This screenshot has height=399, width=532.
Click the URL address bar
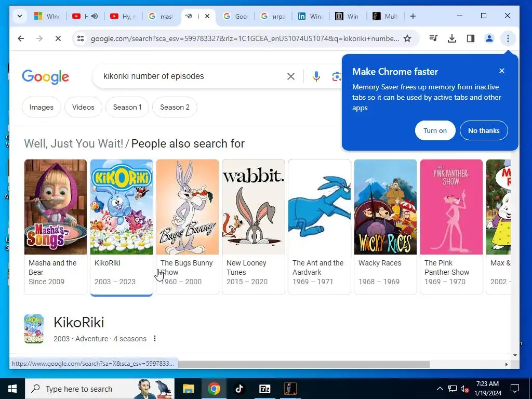click(244, 38)
